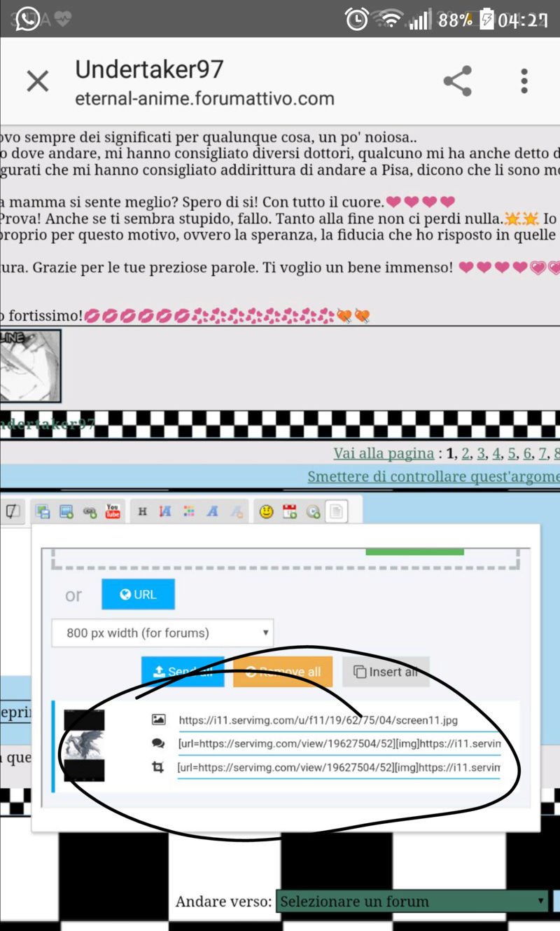The height and width of the screenshot is (931, 560).
Task: Click the slanted box toolbar icon
Action: click(13, 511)
